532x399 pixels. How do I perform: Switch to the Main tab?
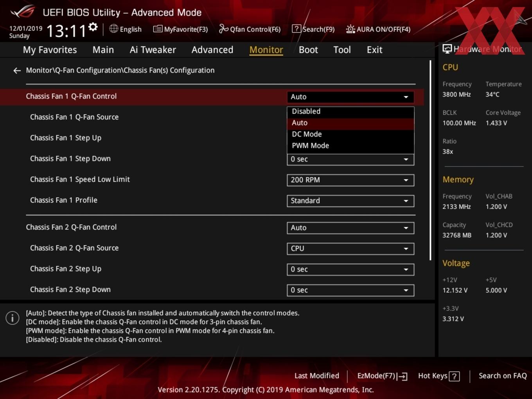[x=103, y=50]
